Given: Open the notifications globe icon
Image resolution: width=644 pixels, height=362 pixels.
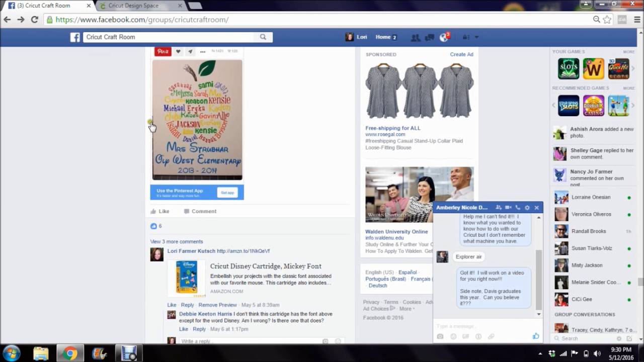Looking at the screenshot, I should pos(444,37).
